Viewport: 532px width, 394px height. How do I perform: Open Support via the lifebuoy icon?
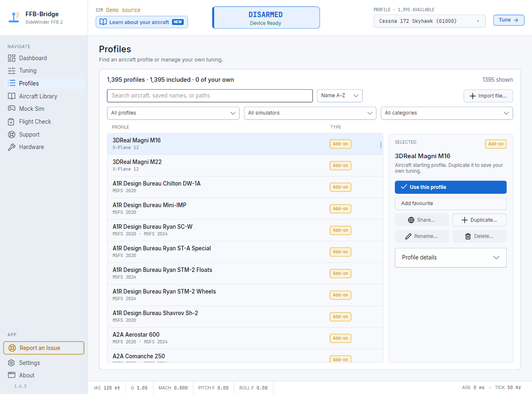12,135
